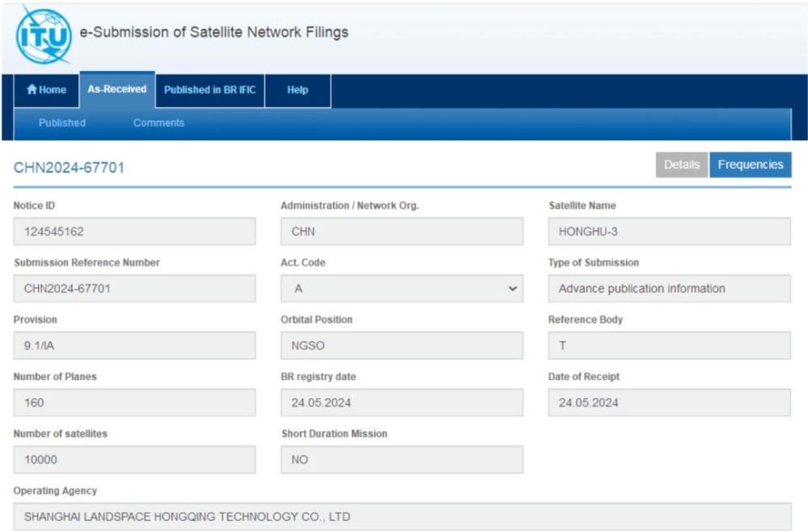Show the Frequencies view
This screenshot has height=532, width=808.
[750, 165]
